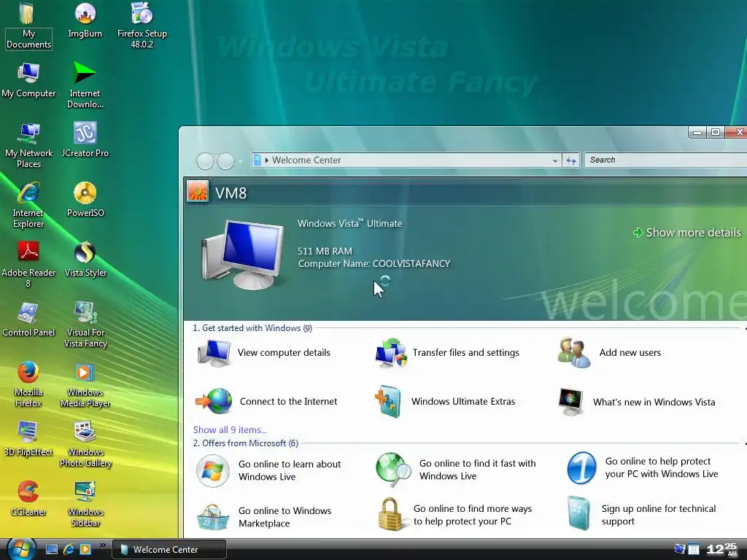This screenshot has height=560, width=747.
Task: Click network icon in system tray
Action: coord(680,550)
